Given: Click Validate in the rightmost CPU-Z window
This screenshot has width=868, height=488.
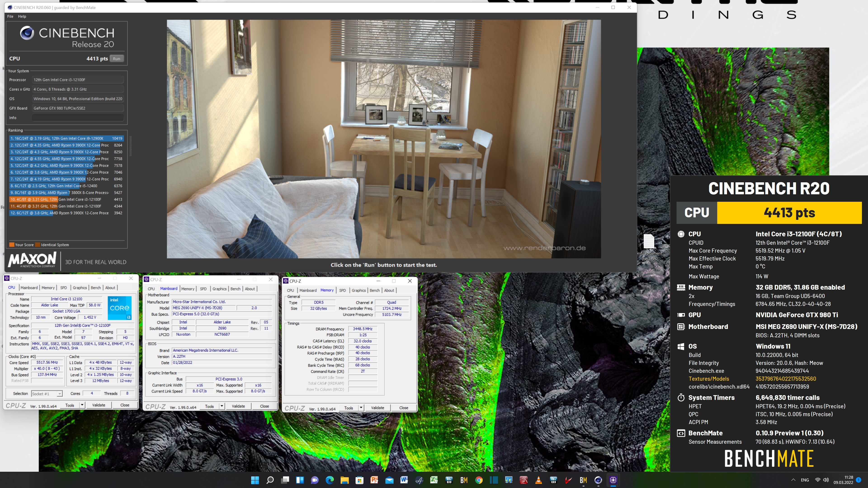Looking at the screenshot, I should 377,408.
